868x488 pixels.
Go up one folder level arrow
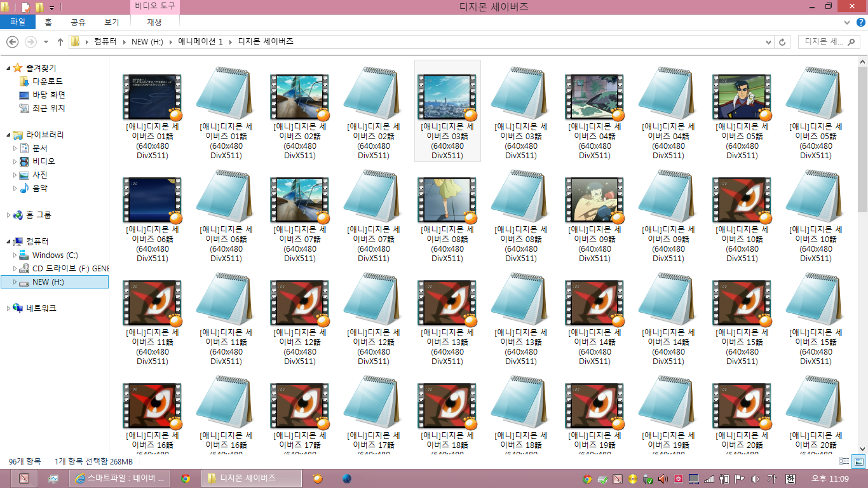pos(60,41)
